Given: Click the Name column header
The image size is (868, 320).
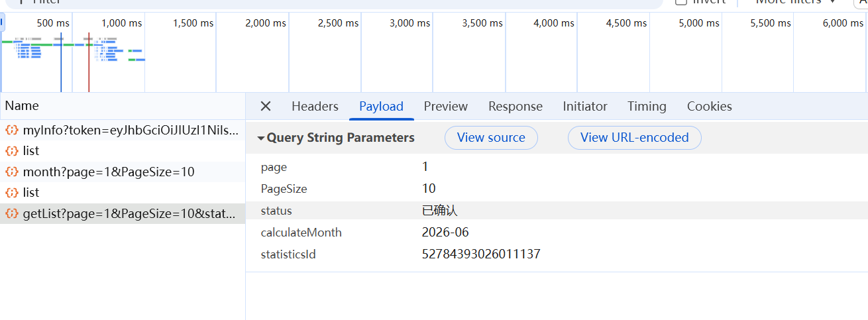Looking at the screenshot, I should tap(23, 106).
